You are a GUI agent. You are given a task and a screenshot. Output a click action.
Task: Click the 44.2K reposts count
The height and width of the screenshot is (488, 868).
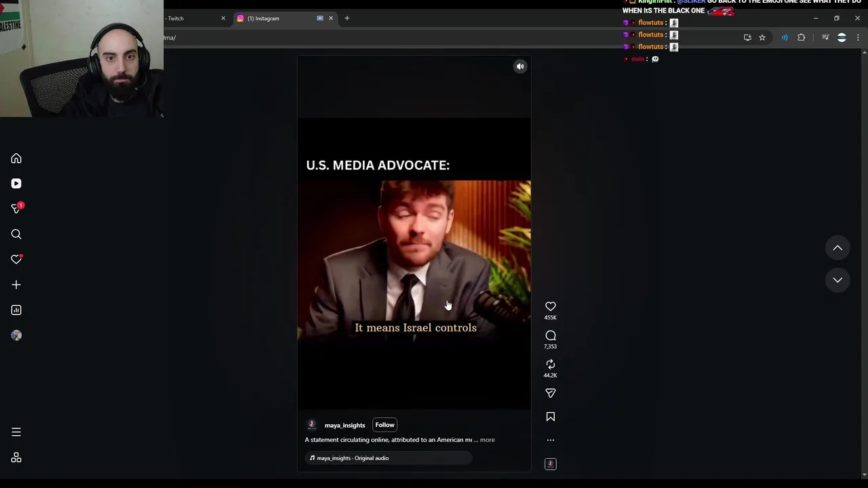[551, 375]
